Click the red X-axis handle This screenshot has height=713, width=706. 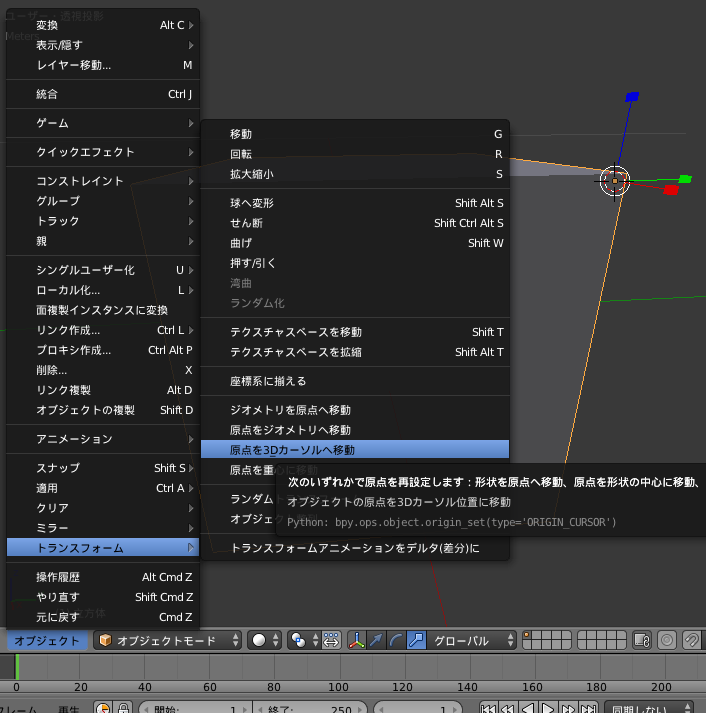tap(671, 190)
